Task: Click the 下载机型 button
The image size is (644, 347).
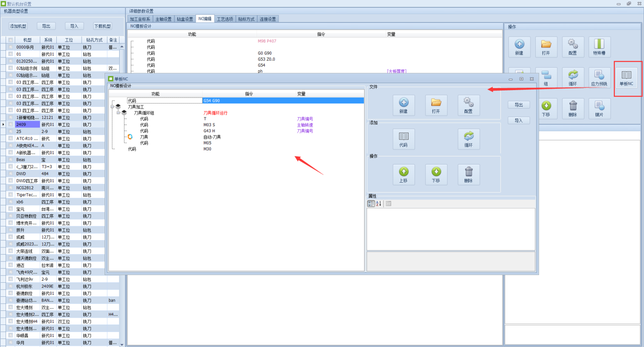Action: [102, 26]
